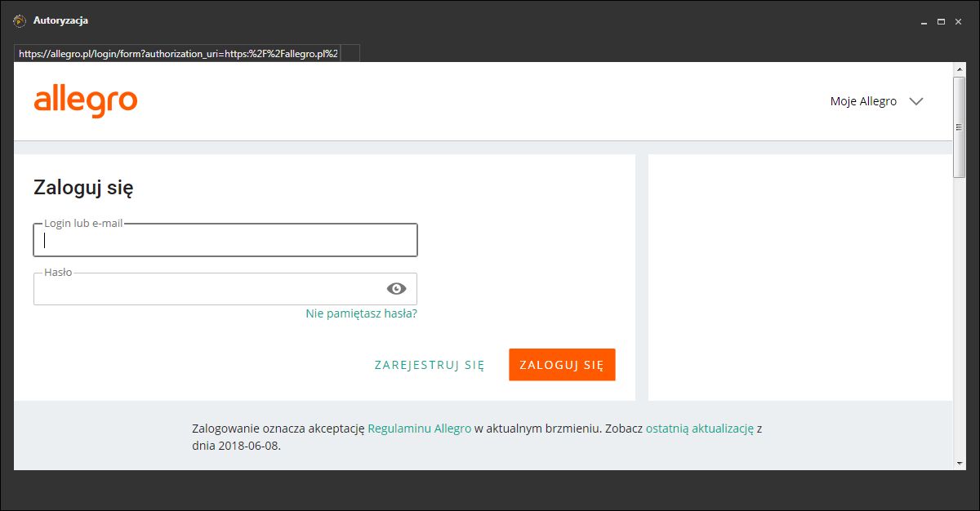Screen dimensions: 980x511
Task: Open the Regulaminu Allegro link
Action: pyautogui.click(x=420, y=429)
